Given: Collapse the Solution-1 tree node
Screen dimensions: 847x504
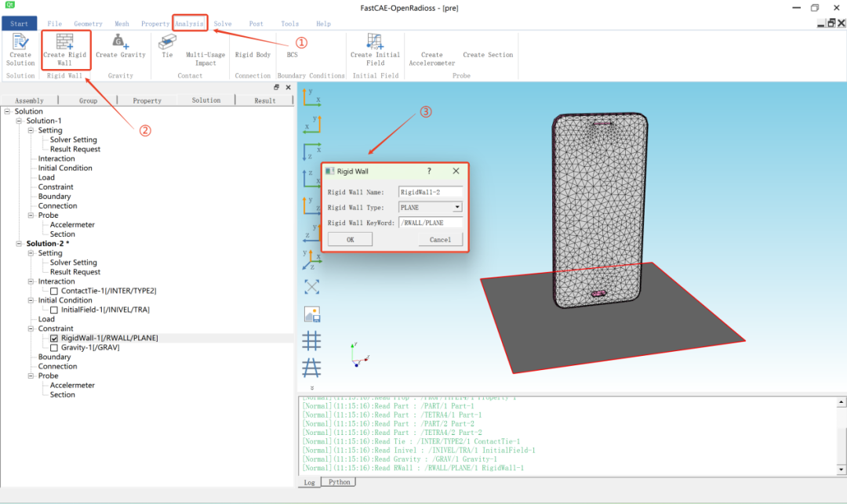Looking at the screenshot, I should [x=19, y=121].
